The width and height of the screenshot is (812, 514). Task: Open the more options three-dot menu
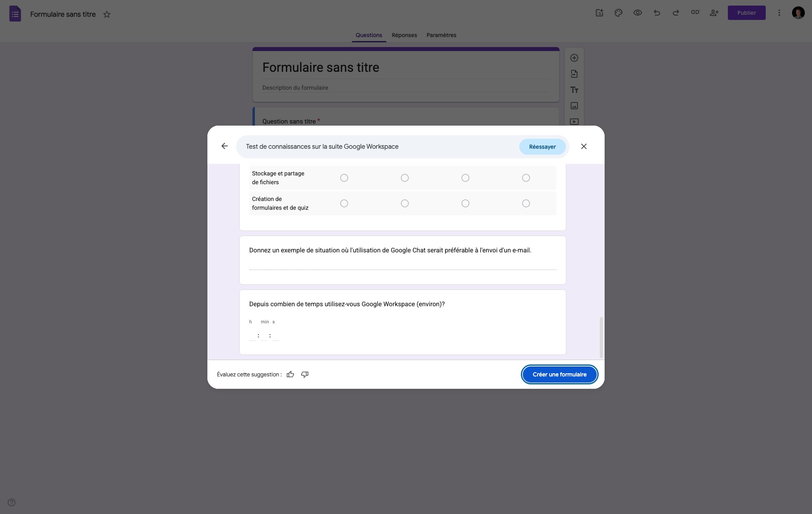click(x=779, y=13)
